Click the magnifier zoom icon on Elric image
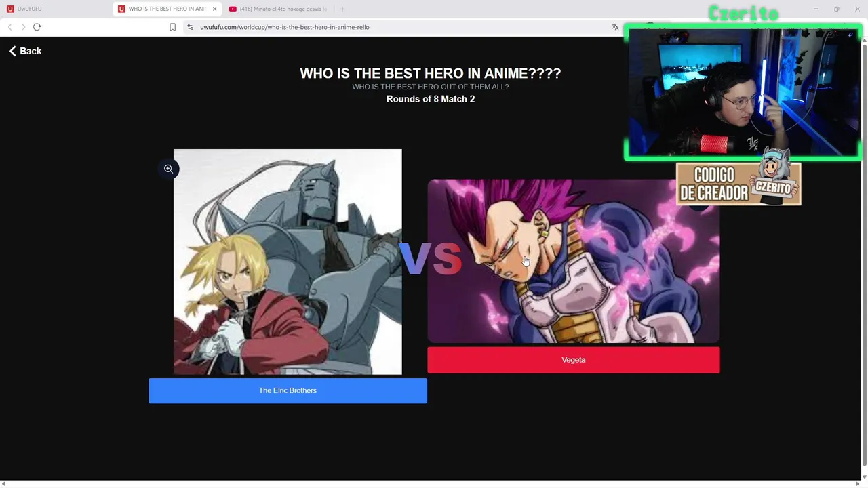Screen dimensions: 868x488 click(168, 169)
